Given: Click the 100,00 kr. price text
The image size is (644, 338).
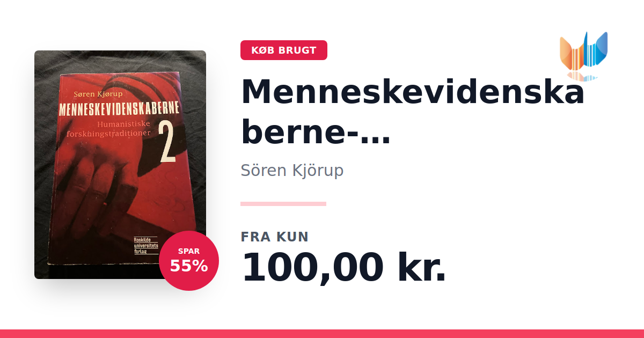Looking at the screenshot, I should pos(343,267).
